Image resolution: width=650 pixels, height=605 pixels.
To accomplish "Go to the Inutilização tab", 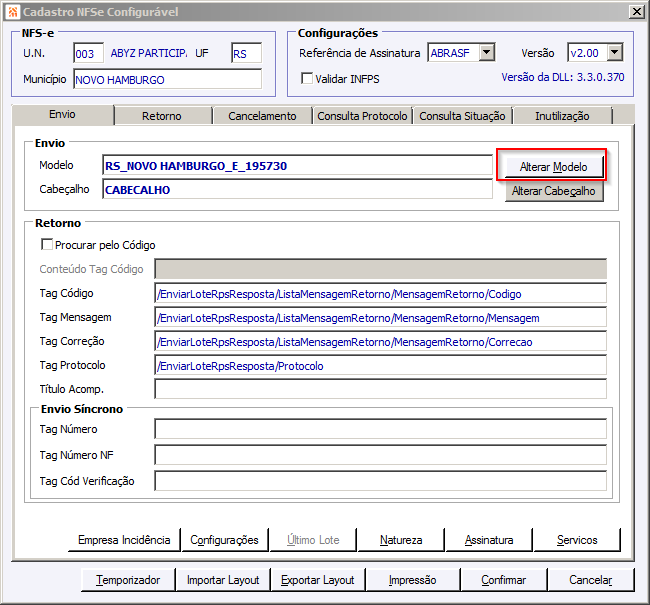I will 562,116.
